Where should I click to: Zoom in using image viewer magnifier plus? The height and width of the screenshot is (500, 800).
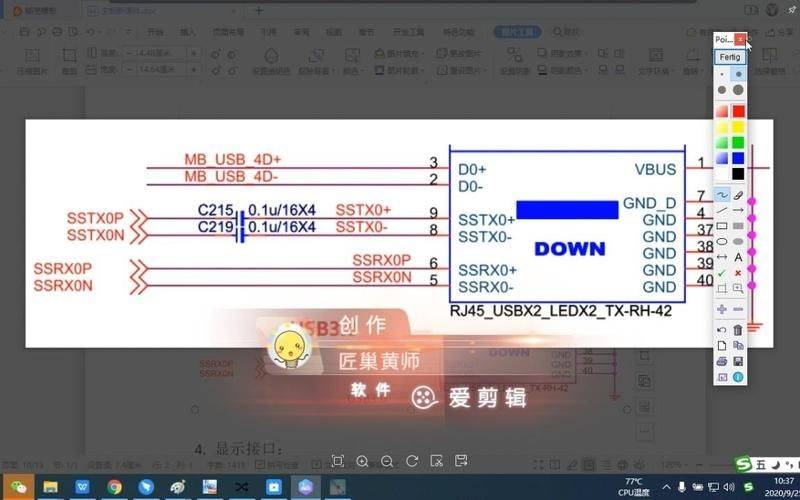click(362, 461)
